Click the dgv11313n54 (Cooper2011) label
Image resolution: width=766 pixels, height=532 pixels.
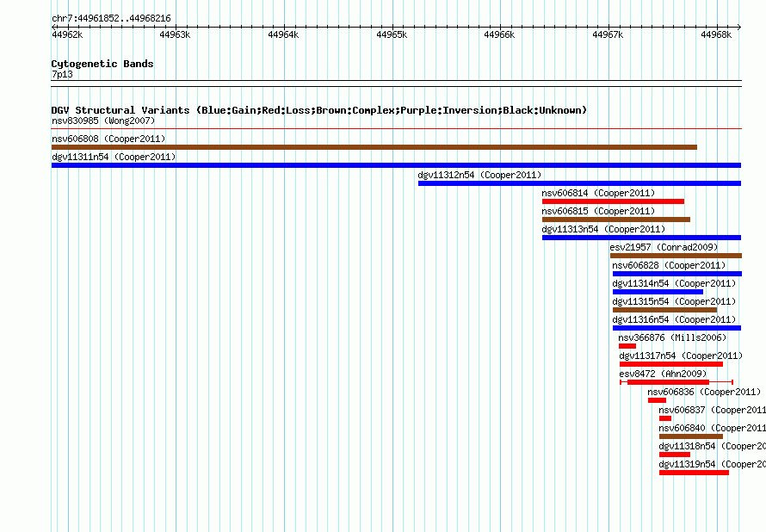pos(603,229)
